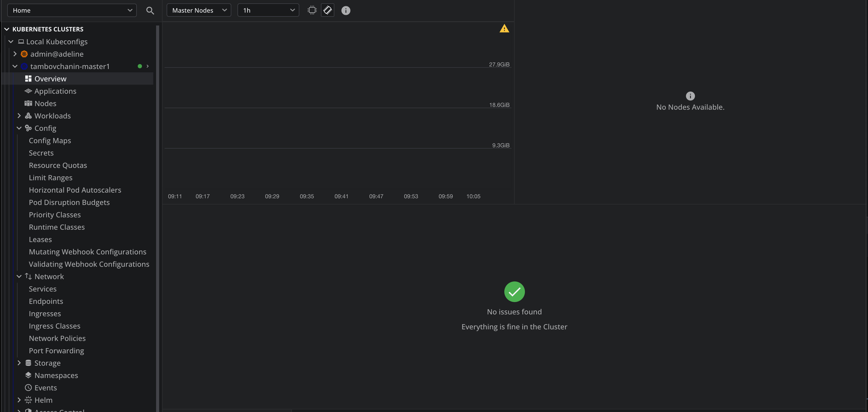The width and height of the screenshot is (868, 412).
Task: Open the 1h time range dropdown
Action: pyautogui.click(x=268, y=11)
